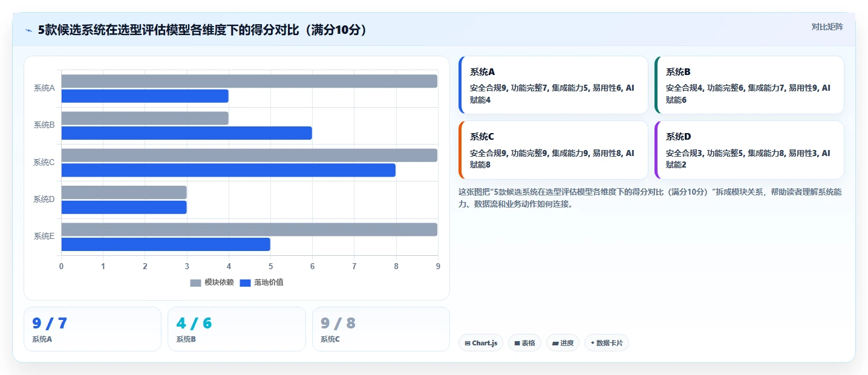This screenshot has width=868, height=375.
Task: Click the blue bar for 系统B
Action: pyautogui.click(x=186, y=133)
